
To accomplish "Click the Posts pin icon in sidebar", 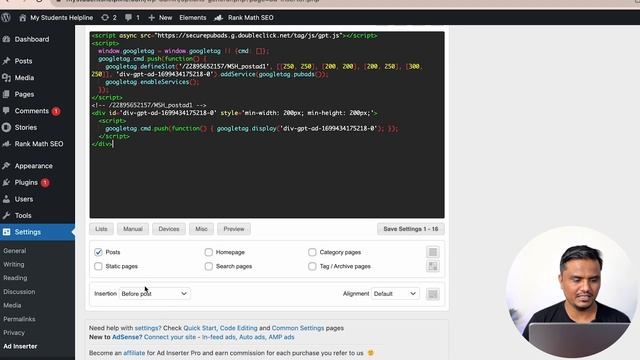I will 6,61.
